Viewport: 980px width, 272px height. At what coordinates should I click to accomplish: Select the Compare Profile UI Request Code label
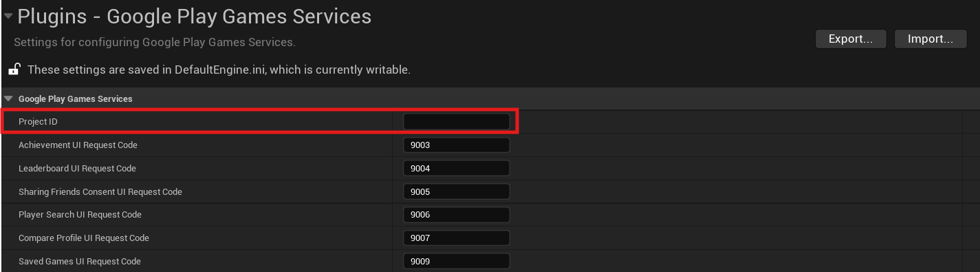click(84, 238)
